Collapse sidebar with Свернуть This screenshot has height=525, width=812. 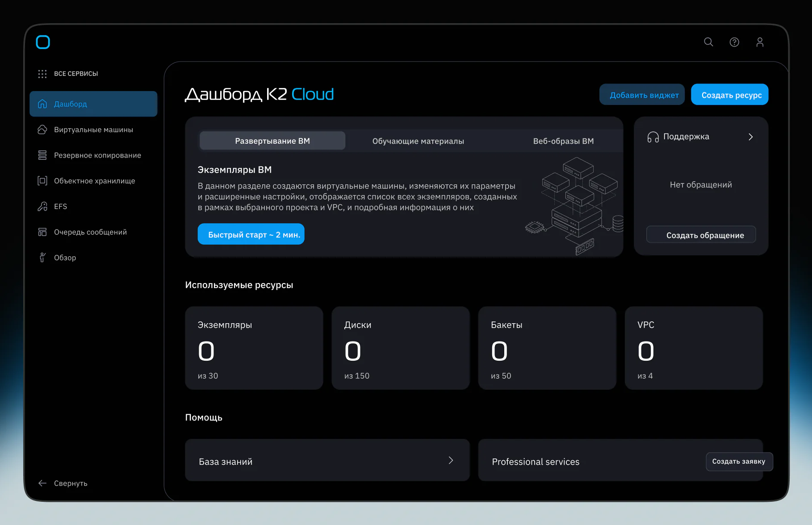[x=63, y=483]
